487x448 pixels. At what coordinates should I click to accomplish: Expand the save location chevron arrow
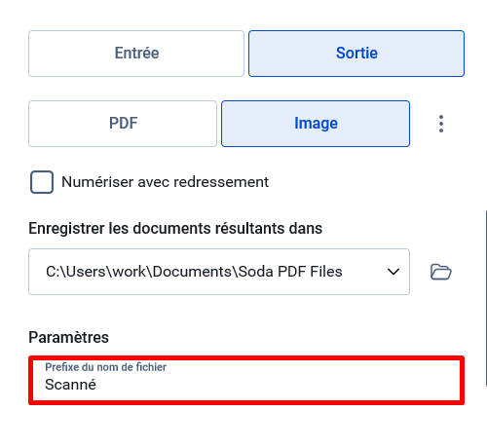[393, 272]
